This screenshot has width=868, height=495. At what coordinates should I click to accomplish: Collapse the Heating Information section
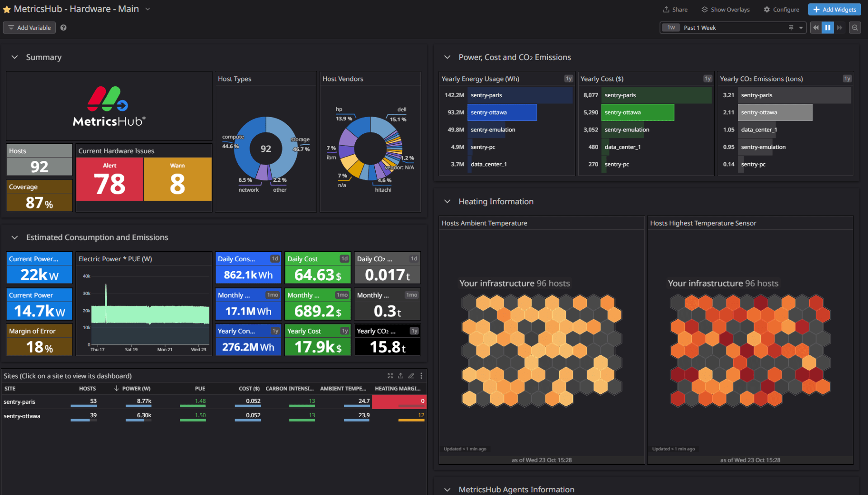click(447, 202)
